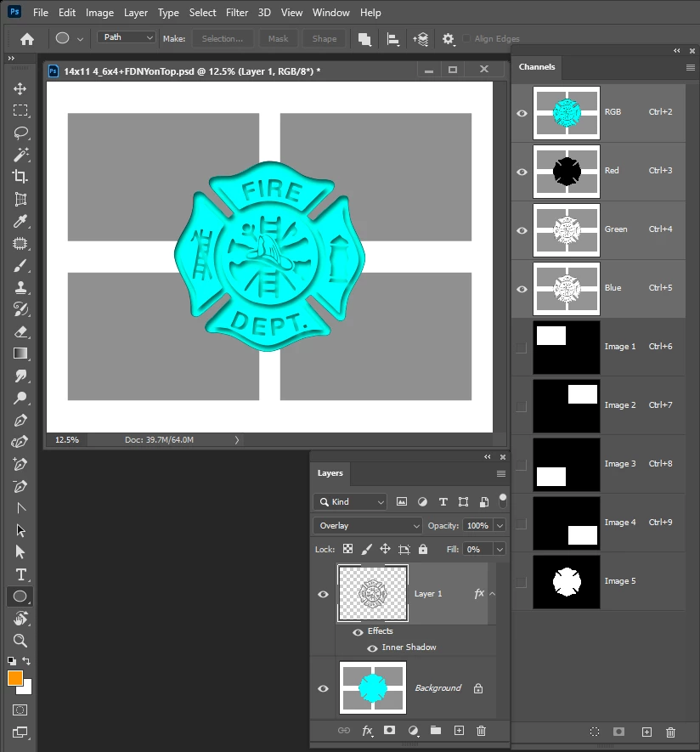
Task: Show the Image 5 channel
Action: tap(521, 582)
